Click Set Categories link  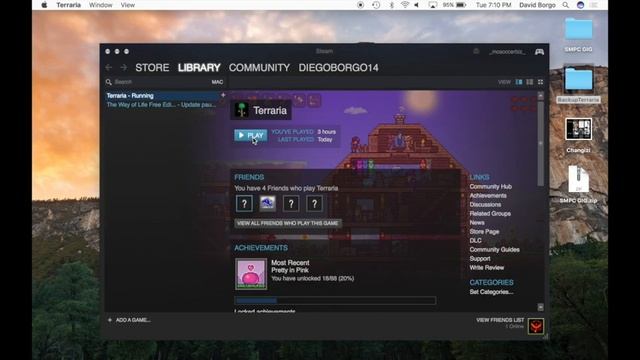click(491, 292)
